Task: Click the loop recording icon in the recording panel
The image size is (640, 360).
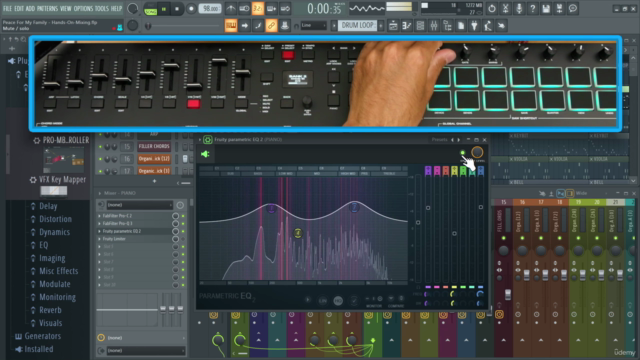Action: point(285,9)
